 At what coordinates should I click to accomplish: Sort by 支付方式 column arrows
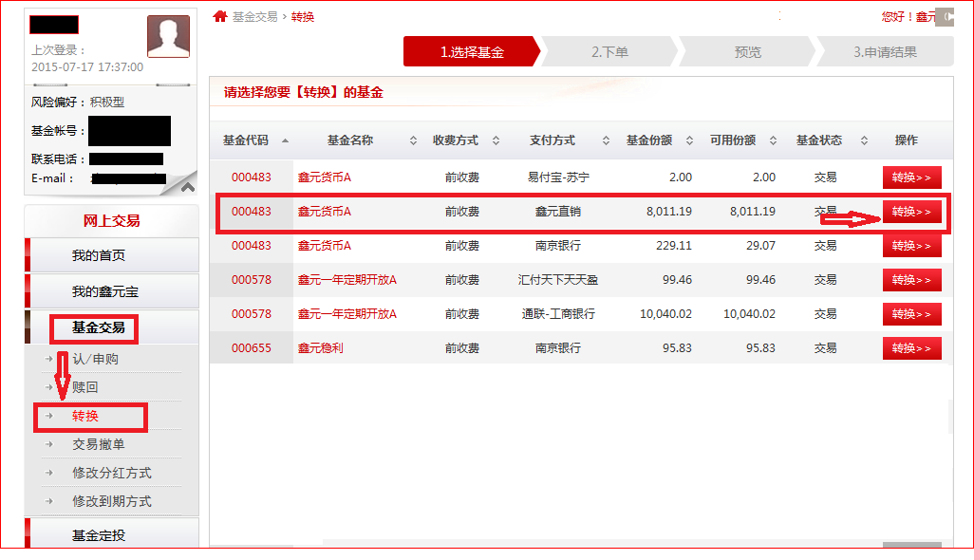[x=606, y=140]
